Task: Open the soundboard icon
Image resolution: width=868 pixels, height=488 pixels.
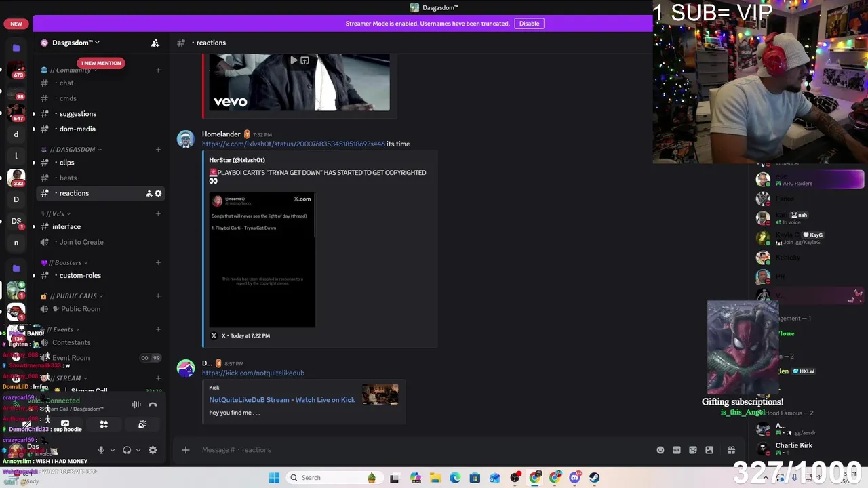Action: pyautogui.click(x=142, y=424)
